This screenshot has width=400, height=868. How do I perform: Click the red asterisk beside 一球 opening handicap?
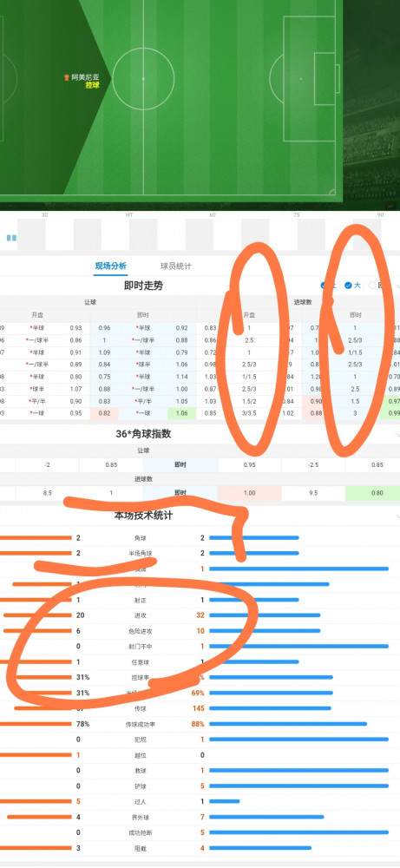[x=30, y=413]
